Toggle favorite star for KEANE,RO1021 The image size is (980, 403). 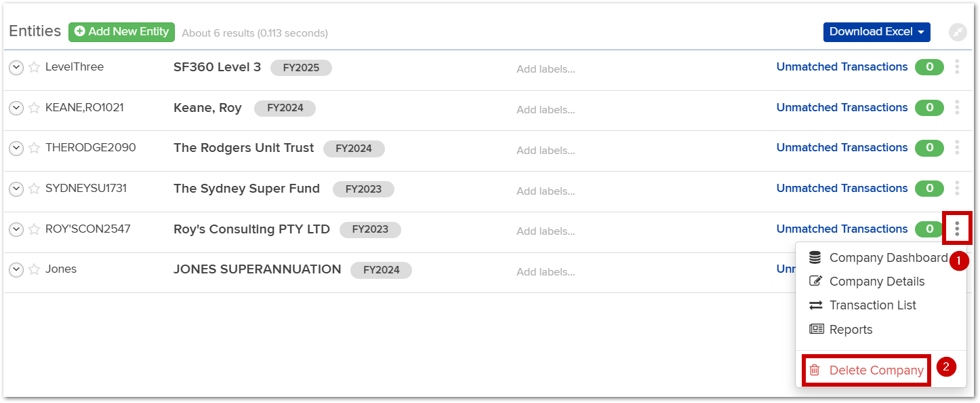click(34, 108)
